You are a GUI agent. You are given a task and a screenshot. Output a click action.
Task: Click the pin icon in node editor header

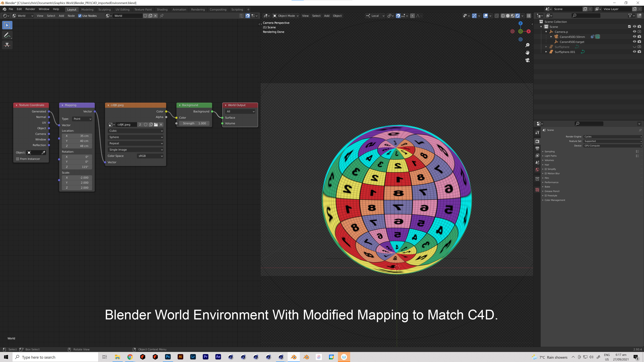pos(162,16)
